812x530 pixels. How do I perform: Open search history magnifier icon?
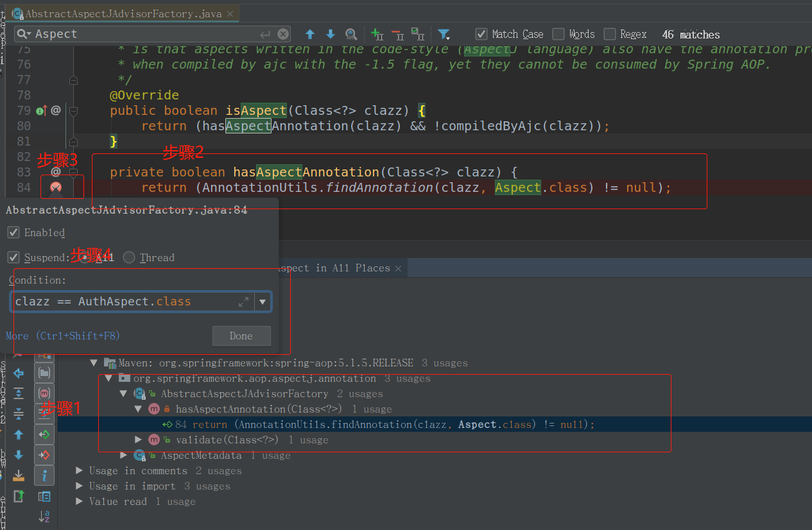point(24,34)
